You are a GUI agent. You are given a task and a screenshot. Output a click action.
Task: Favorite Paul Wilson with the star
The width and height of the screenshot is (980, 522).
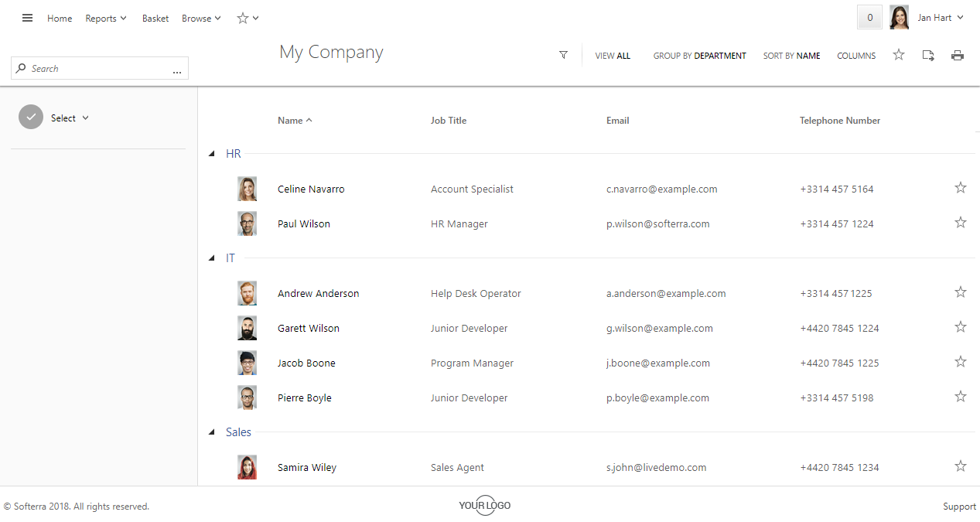click(x=961, y=222)
